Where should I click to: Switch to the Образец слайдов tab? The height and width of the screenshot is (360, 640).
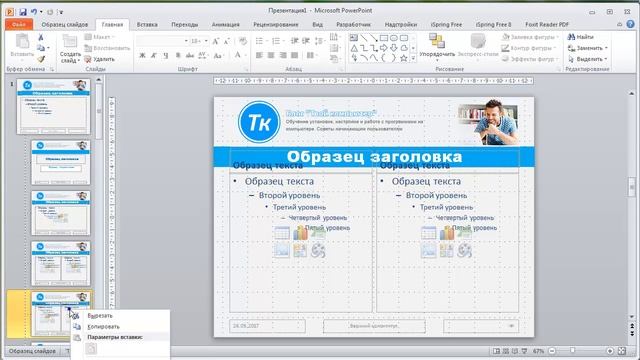[x=64, y=24]
